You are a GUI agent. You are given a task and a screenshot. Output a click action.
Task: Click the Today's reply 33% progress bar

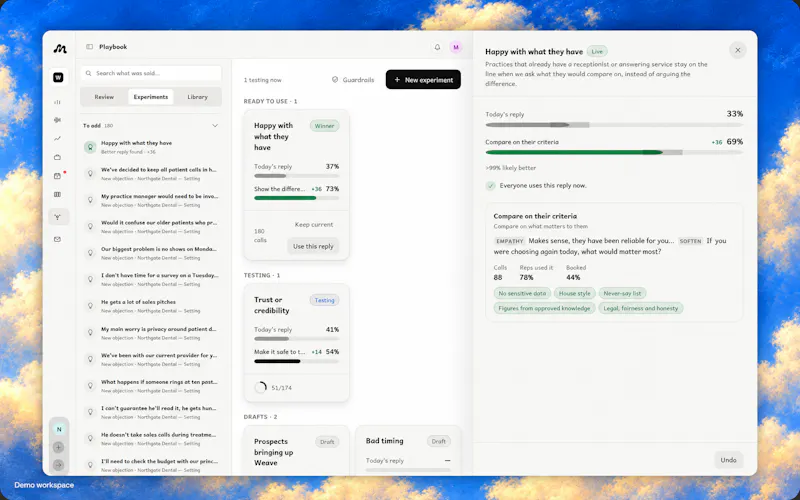tap(614, 125)
